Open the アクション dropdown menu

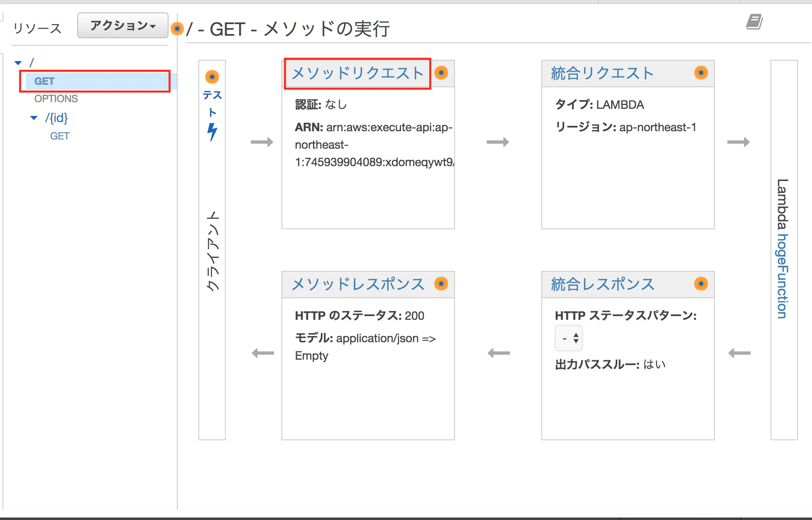[x=123, y=25]
